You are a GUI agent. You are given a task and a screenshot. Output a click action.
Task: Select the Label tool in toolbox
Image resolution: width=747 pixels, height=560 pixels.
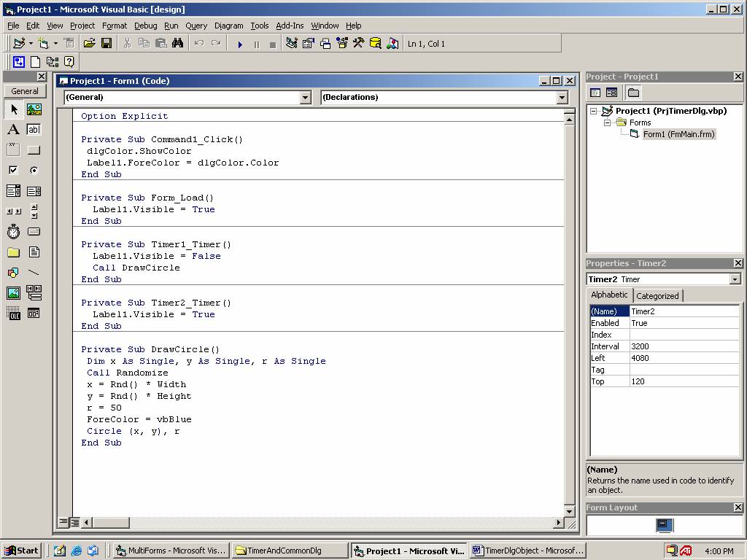pos(13,130)
